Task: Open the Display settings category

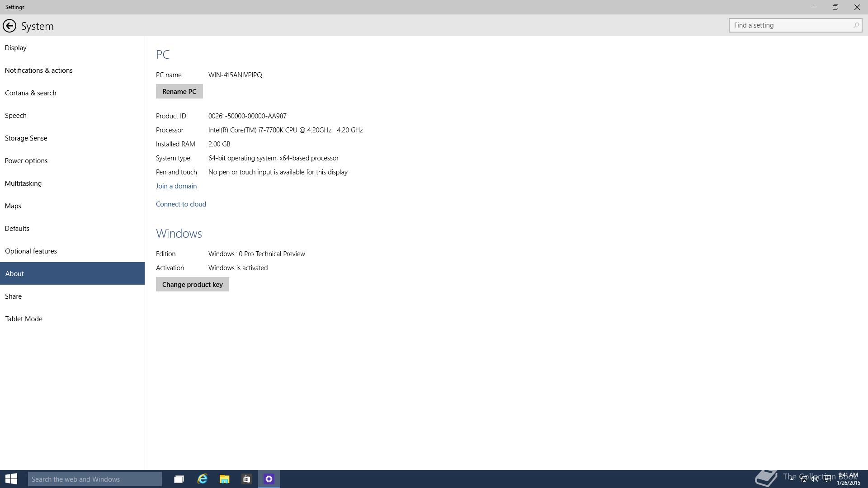Action: pyautogui.click(x=72, y=47)
